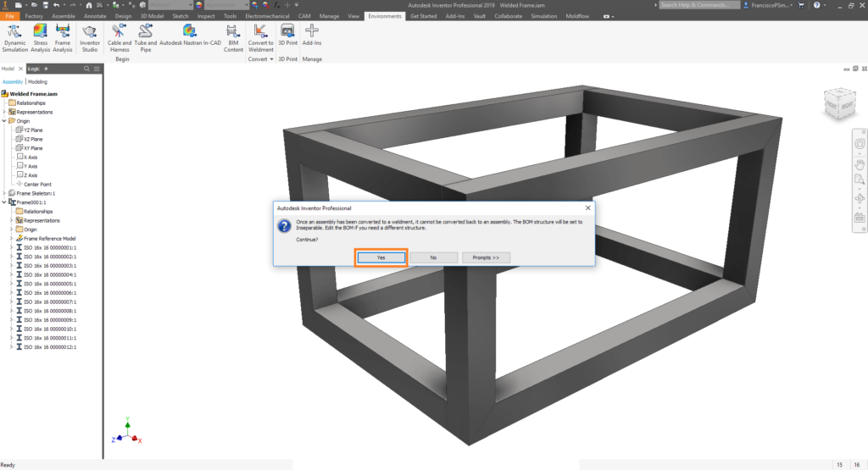Open the color wheel appearance override icon

pyautogui.click(x=198, y=5)
